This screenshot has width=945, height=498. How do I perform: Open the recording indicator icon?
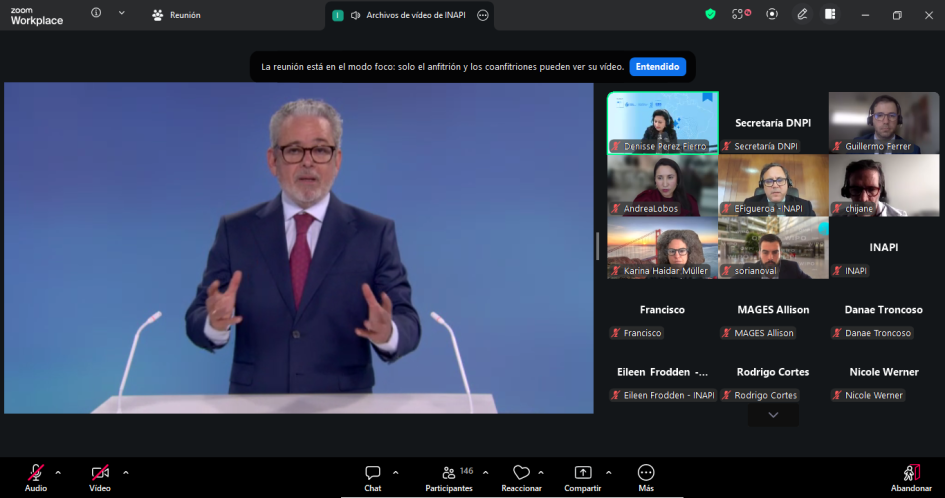(772, 14)
